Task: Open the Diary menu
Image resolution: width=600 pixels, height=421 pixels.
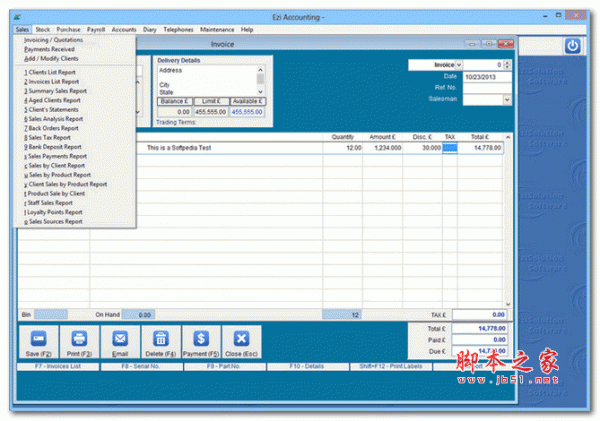Action: click(150, 29)
